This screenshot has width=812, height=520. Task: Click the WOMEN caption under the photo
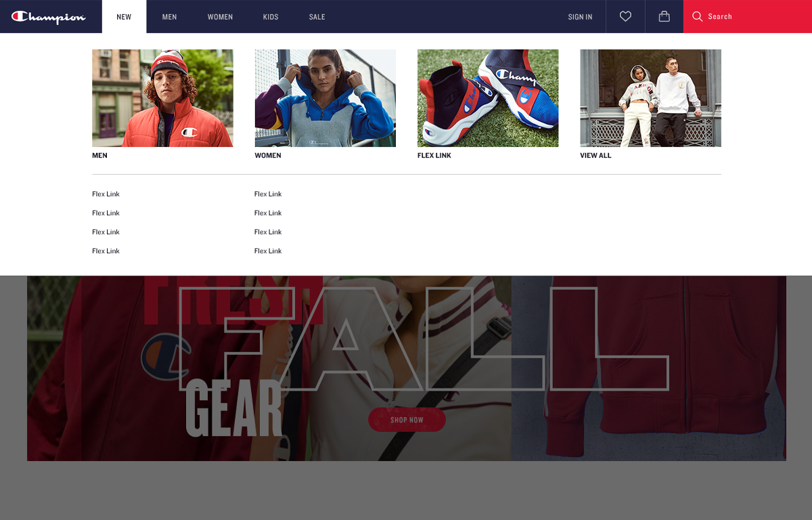268,156
